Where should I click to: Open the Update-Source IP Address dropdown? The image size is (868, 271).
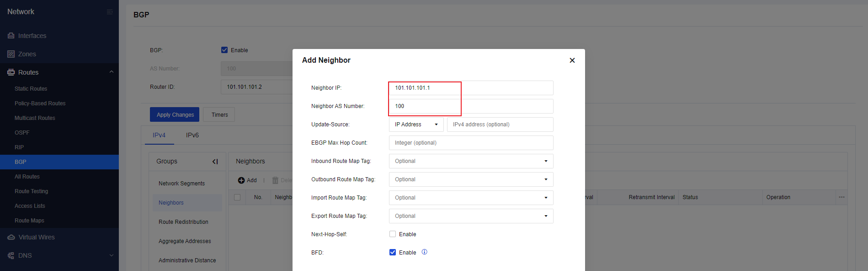416,125
